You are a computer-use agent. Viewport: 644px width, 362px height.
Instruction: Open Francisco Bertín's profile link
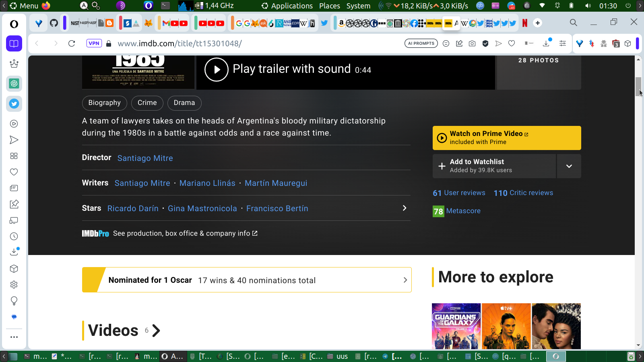pyautogui.click(x=277, y=208)
